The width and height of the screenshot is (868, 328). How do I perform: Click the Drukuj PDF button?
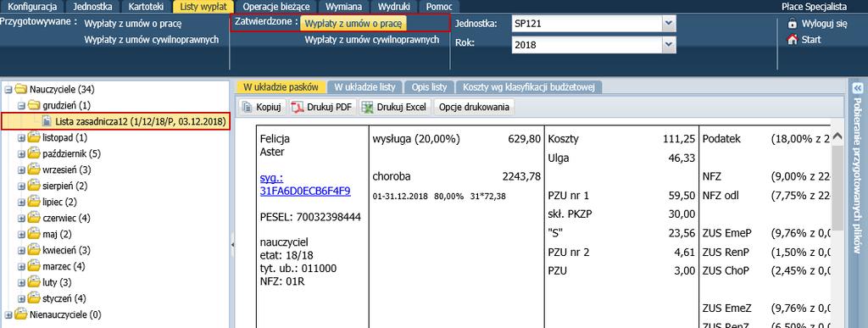pyautogui.click(x=323, y=108)
